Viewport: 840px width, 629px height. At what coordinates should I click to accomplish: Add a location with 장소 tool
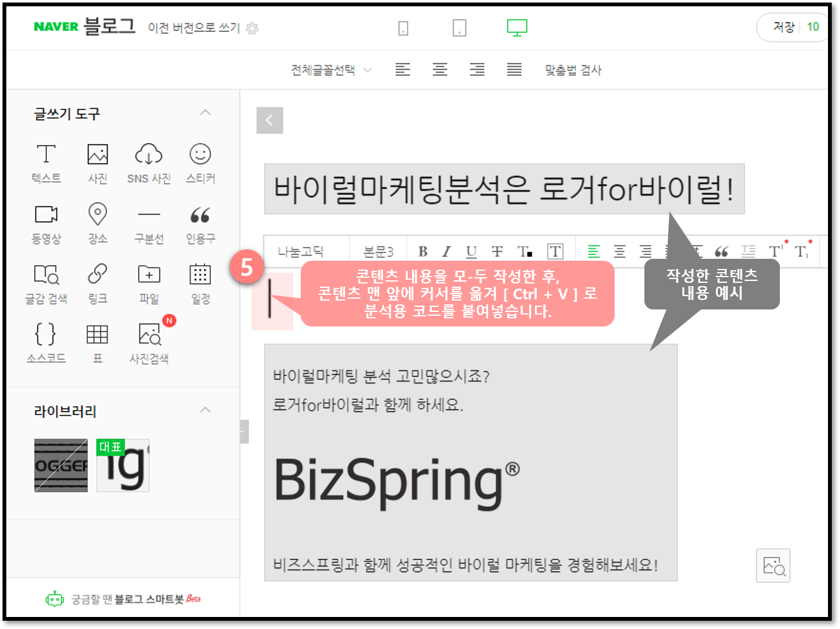[97, 223]
